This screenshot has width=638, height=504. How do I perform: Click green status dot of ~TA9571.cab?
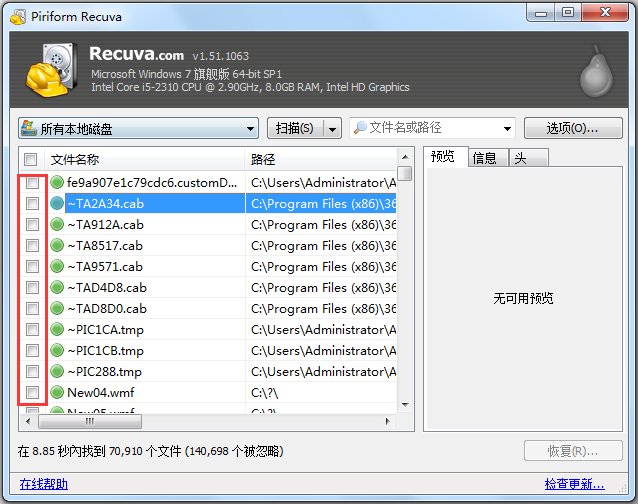[57, 266]
